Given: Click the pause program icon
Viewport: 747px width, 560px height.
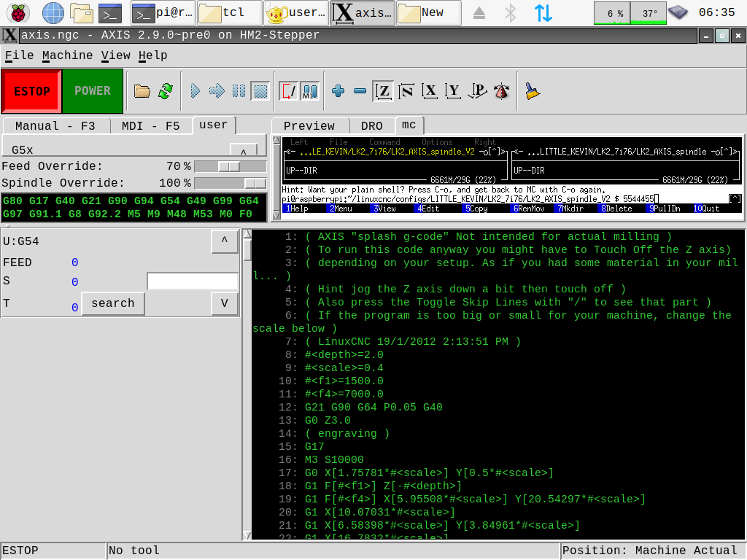Looking at the screenshot, I should (239, 91).
